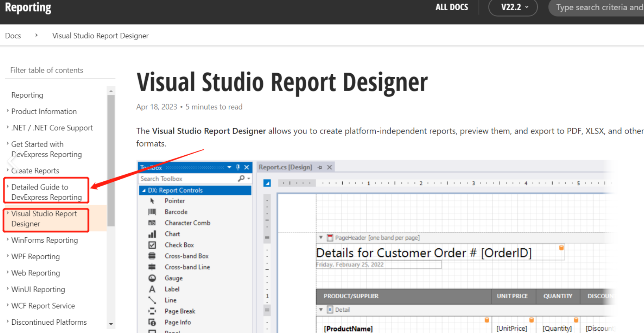644x333 pixels.
Task: Open Get Started with DevExpress Reporting
Action: point(46,149)
